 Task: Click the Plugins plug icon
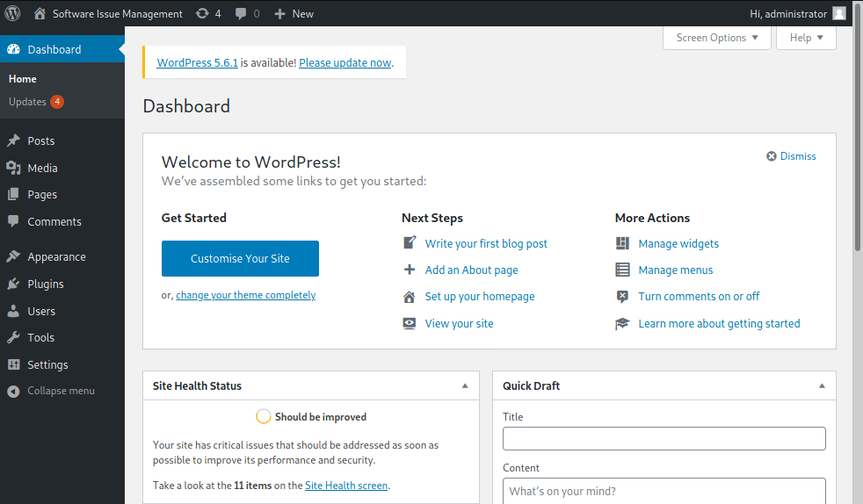point(13,284)
